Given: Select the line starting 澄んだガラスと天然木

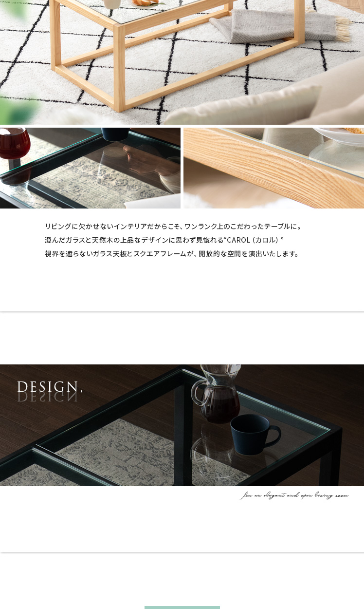Looking at the screenshot, I should point(164,240).
